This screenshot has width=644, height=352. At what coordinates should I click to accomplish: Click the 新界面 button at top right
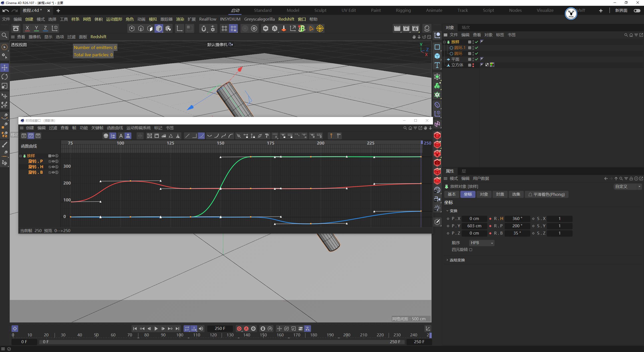tap(621, 10)
